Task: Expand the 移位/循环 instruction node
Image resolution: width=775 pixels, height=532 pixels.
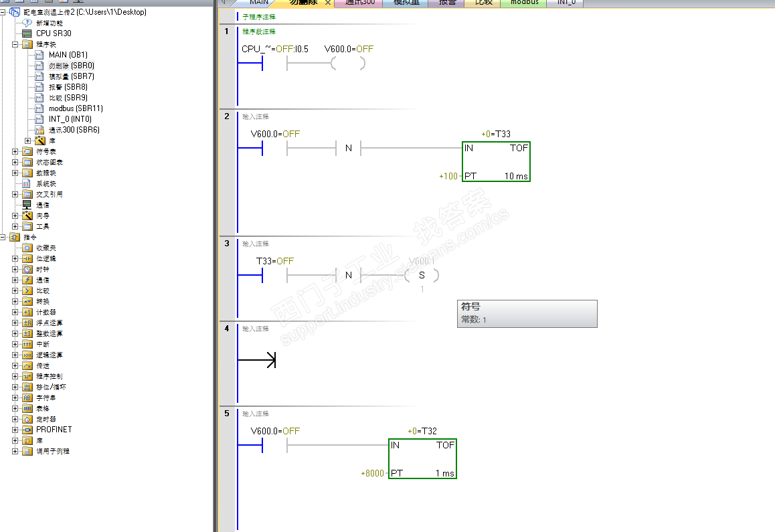Action: click(x=15, y=387)
